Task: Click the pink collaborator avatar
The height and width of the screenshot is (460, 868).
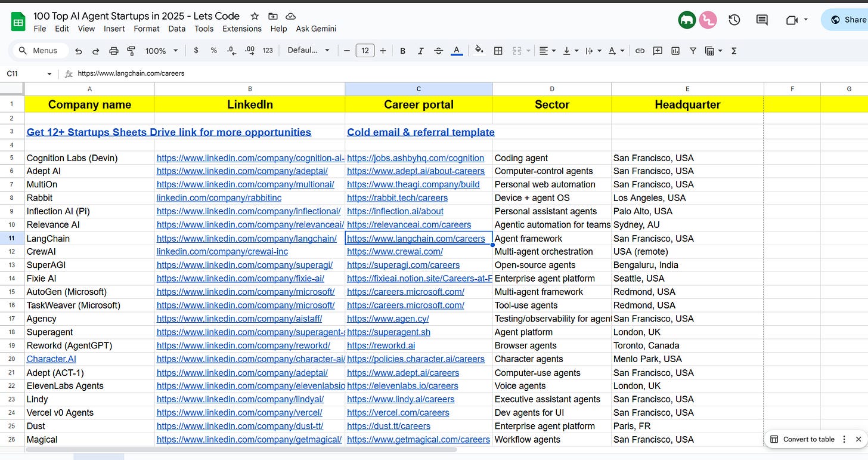Action: pyautogui.click(x=708, y=20)
